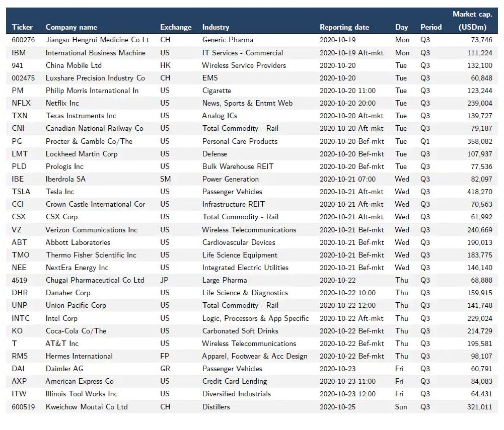
Task: Select Daimler AG company name
Action: (64, 369)
